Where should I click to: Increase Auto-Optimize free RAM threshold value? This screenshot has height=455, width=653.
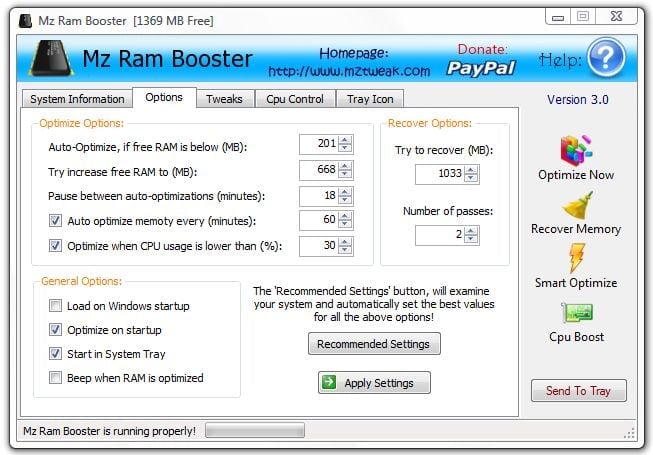click(x=345, y=140)
